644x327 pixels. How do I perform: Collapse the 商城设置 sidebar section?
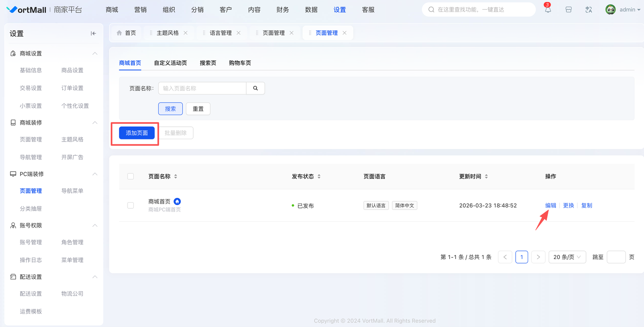(95, 53)
